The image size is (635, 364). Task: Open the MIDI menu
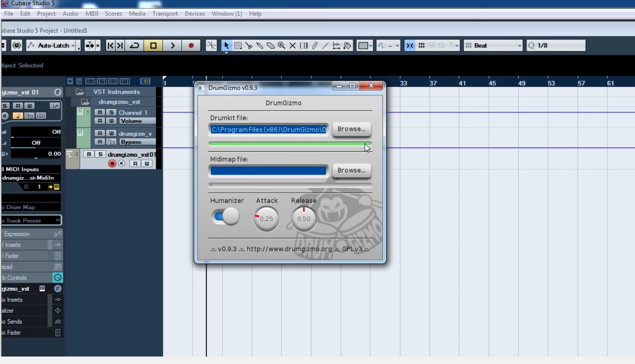pos(92,13)
